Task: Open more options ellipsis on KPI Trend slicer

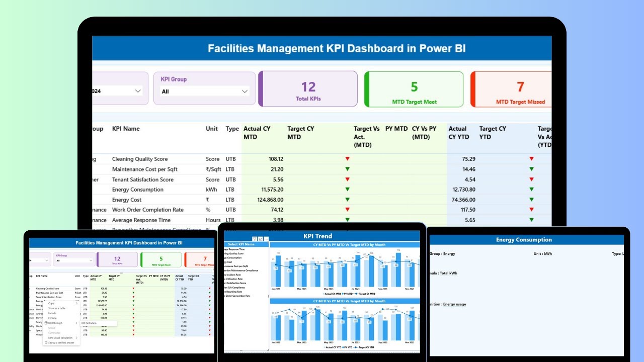Action: (266, 239)
